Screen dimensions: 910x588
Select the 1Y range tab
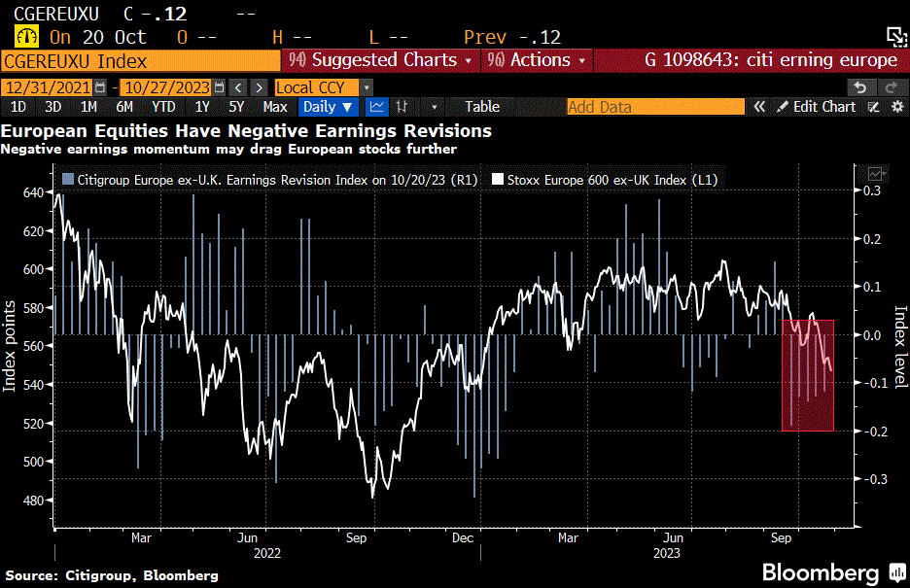point(202,107)
